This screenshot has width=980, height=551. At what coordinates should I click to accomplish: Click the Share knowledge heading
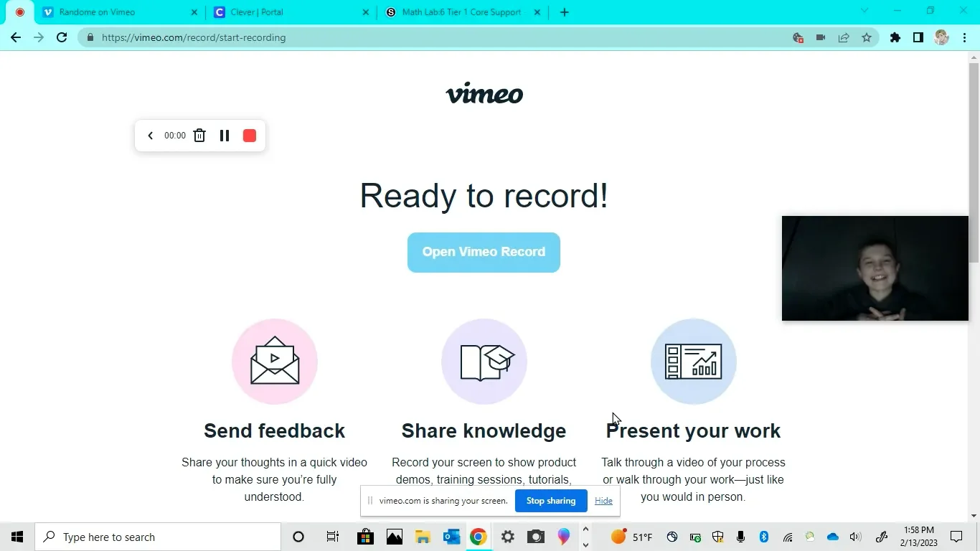[484, 430]
